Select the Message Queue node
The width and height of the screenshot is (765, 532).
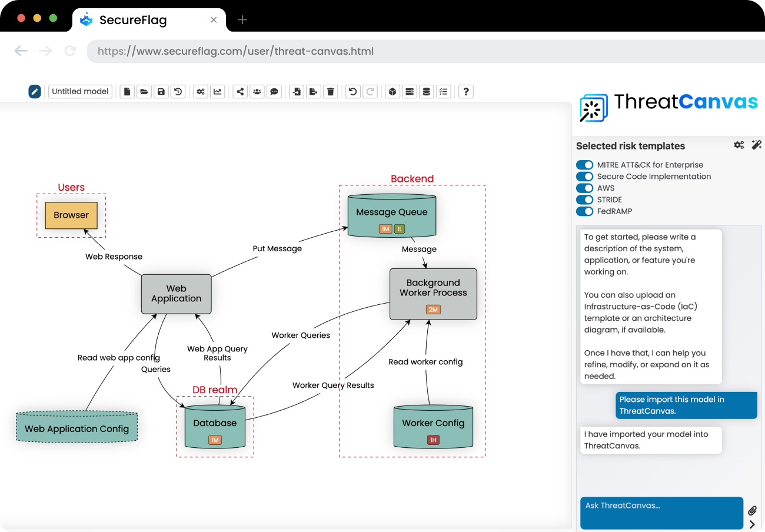[x=392, y=215]
